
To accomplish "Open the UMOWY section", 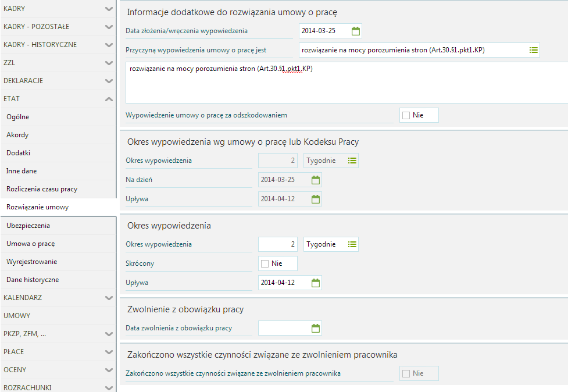I will point(58,316).
